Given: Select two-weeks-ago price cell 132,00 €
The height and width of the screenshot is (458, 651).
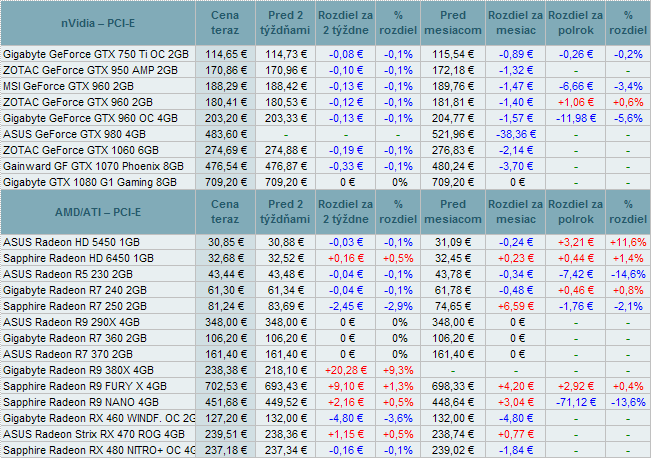Looking at the screenshot, I should tap(286, 418).
